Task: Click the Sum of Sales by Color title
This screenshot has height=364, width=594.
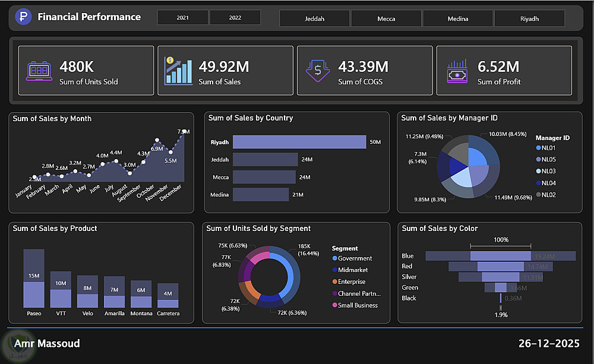Action: (440, 229)
